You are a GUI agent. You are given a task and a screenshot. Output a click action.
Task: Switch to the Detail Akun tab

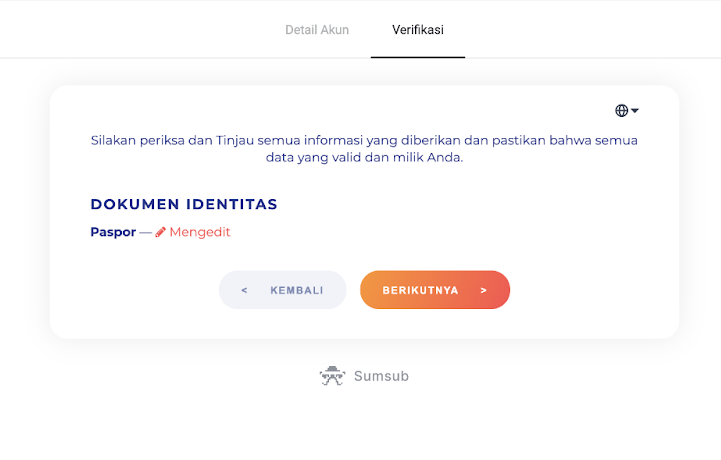pos(317,30)
